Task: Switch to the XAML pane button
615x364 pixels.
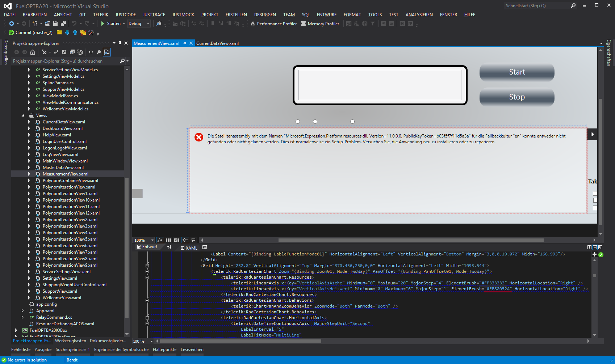Action: tap(189, 248)
